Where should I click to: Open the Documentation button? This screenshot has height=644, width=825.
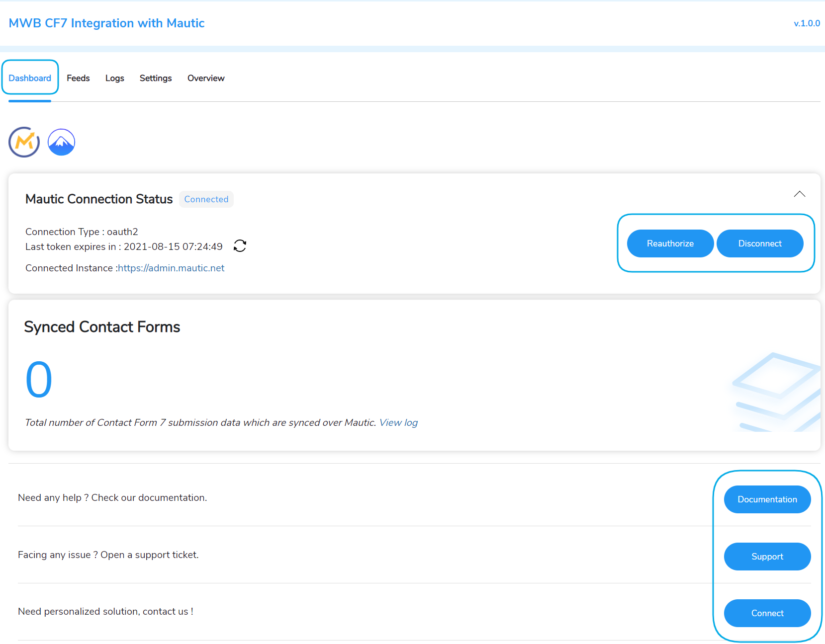767,499
